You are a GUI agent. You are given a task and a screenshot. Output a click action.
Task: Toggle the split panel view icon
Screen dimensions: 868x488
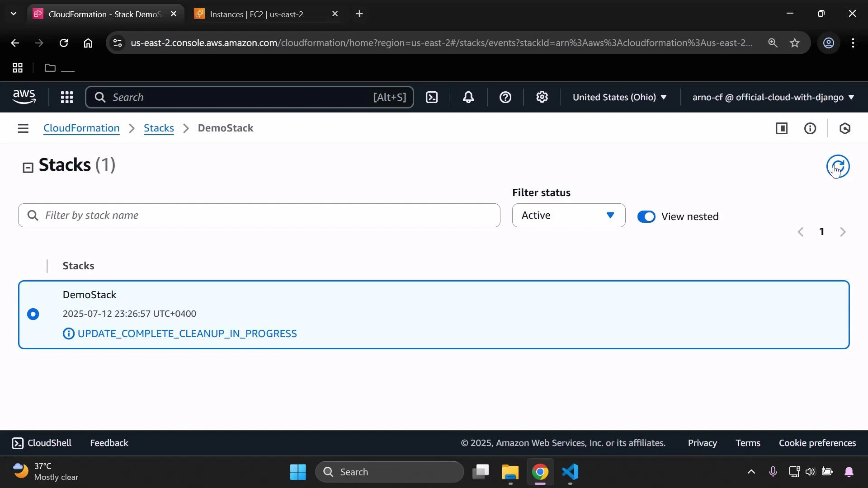coord(782,128)
